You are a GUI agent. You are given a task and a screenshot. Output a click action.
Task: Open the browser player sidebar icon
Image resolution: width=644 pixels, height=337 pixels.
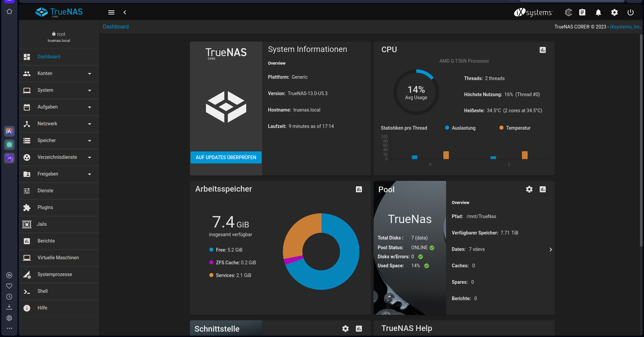(9, 275)
